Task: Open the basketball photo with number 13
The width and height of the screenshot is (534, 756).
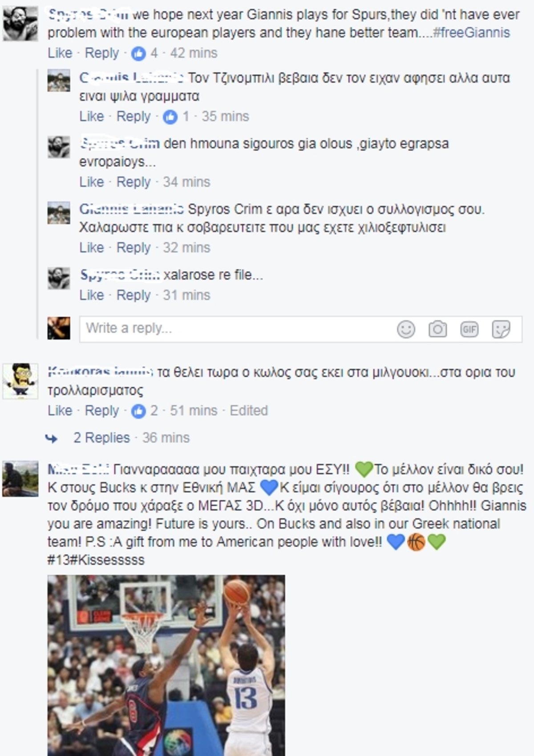Action: pyautogui.click(x=166, y=665)
